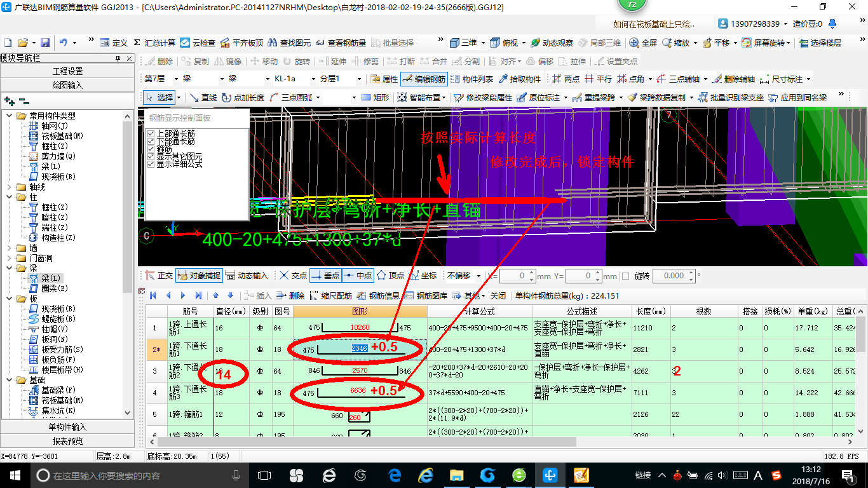The height and width of the screenshot is (488, 868).
Task: Open 属性 properties panel
Action: pyautogui.click(x=384, y=79)
